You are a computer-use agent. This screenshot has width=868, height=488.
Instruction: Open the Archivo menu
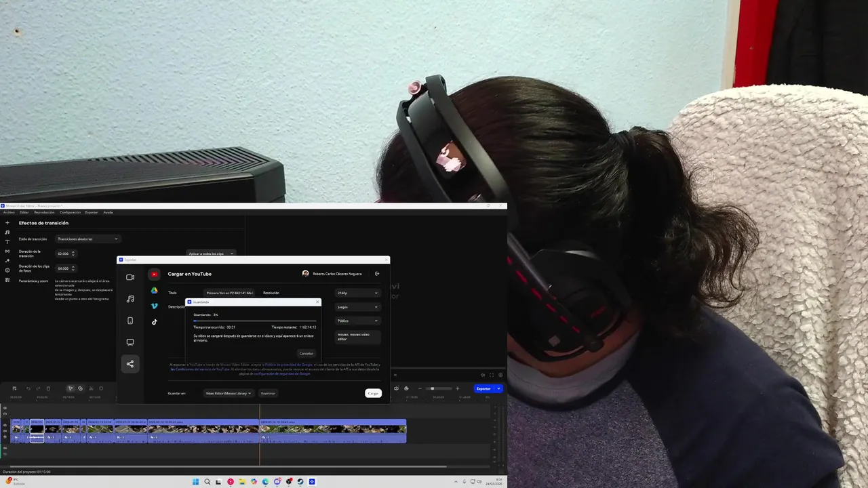tap(9, 212)
